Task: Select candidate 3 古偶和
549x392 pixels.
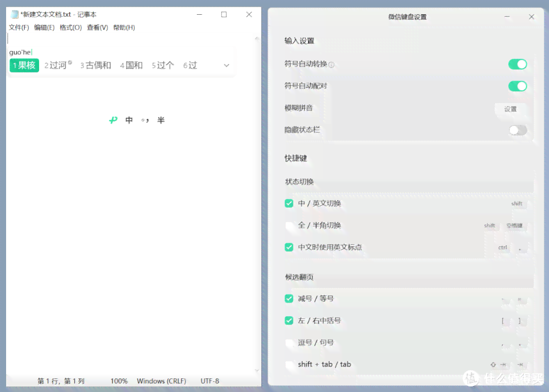Action: [96, 66]
